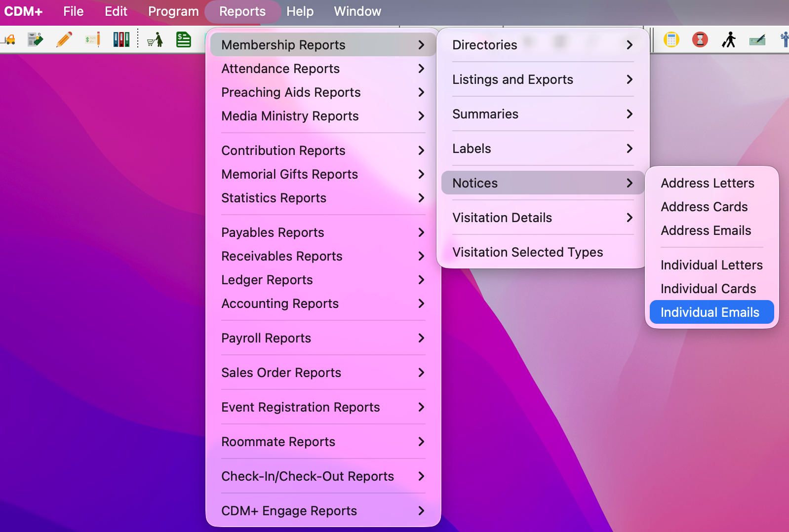Expand the Membership Reports submenu
The image size is (789, 532).
[x=323, y=45]
